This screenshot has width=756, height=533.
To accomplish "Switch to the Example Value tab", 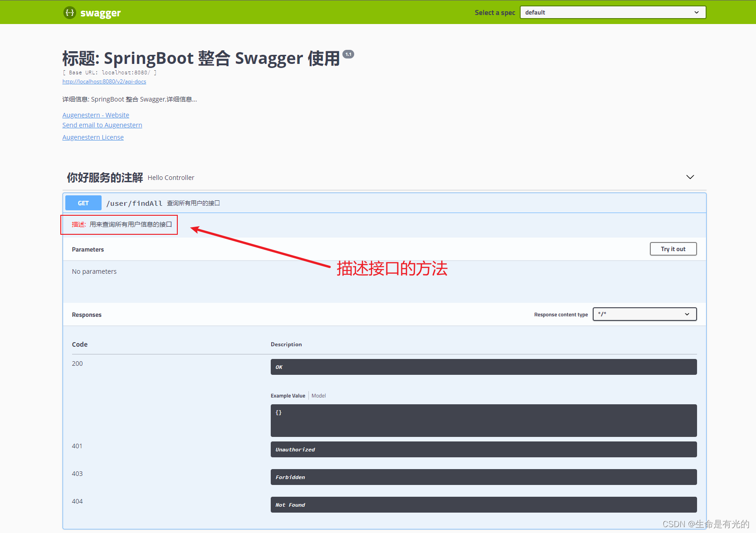I will pos(288,396).
